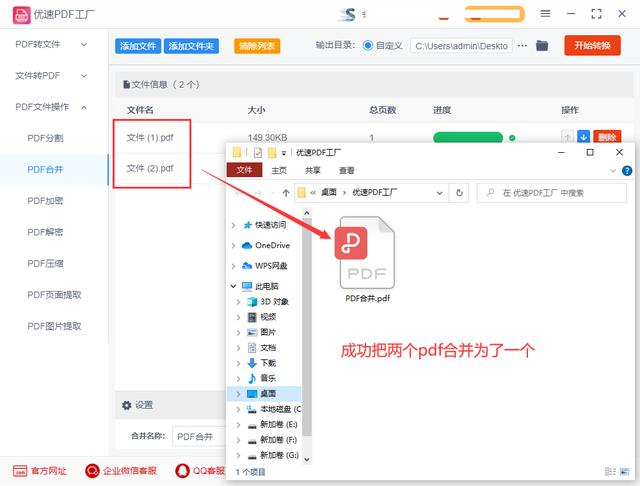Click the 优速PDF工厂 app logo icon
The image size is (640, 486).
click(x=21, y=15)
